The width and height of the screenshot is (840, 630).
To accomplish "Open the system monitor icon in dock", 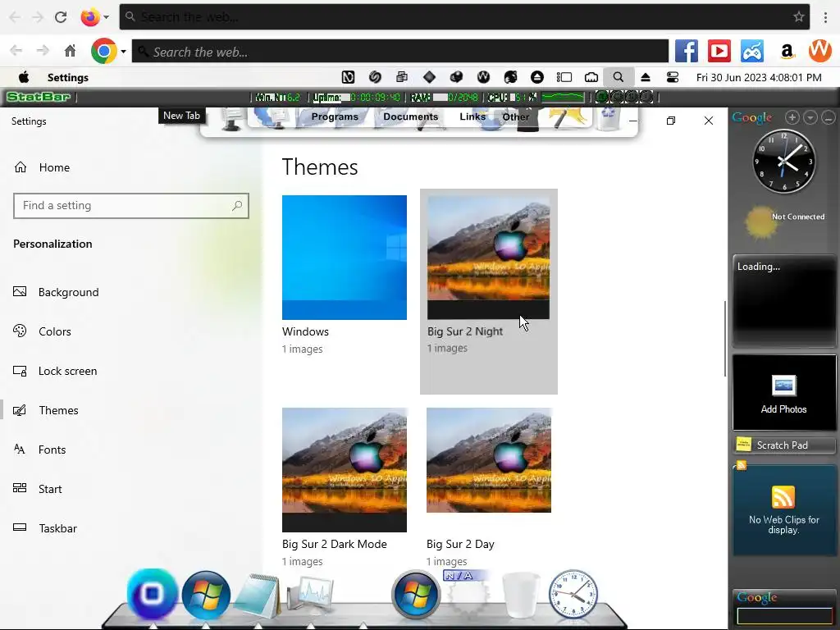I will click(x=311, y=595).
